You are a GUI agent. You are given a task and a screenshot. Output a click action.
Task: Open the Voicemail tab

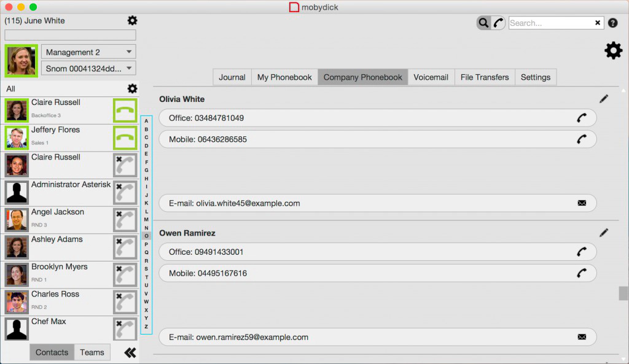coord(431,77)
